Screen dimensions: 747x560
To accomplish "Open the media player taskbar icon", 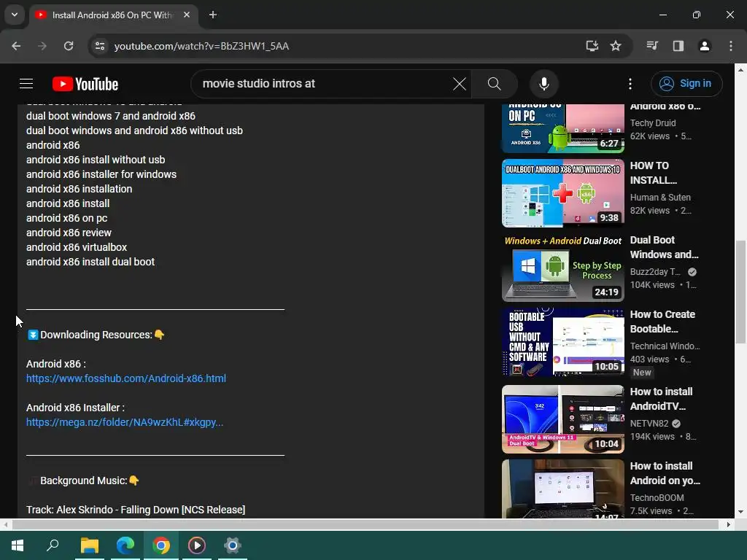I will point(197,545).
